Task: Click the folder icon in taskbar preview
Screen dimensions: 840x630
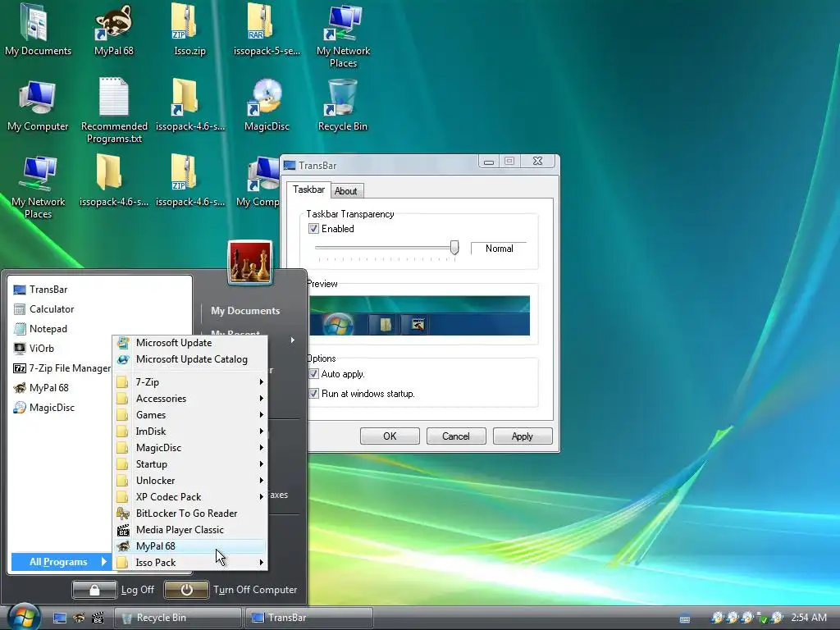Action: (385, 325)
